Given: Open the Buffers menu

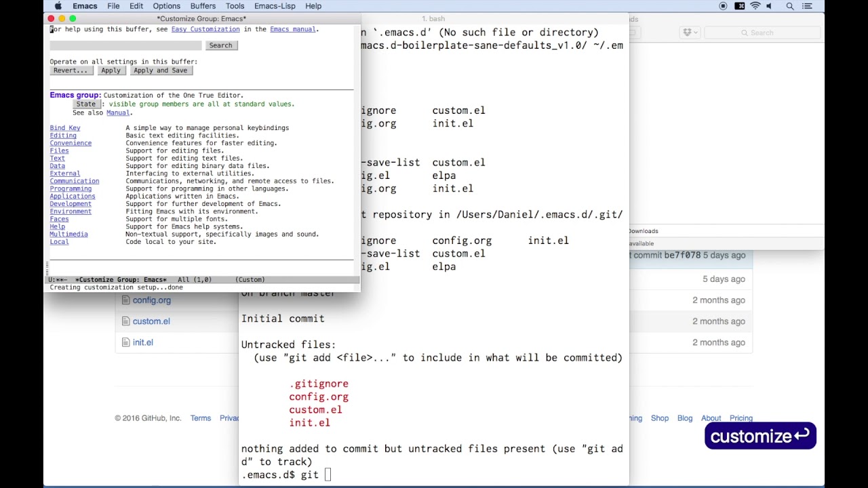Looking at the screenshot, I should coord(203,6).
